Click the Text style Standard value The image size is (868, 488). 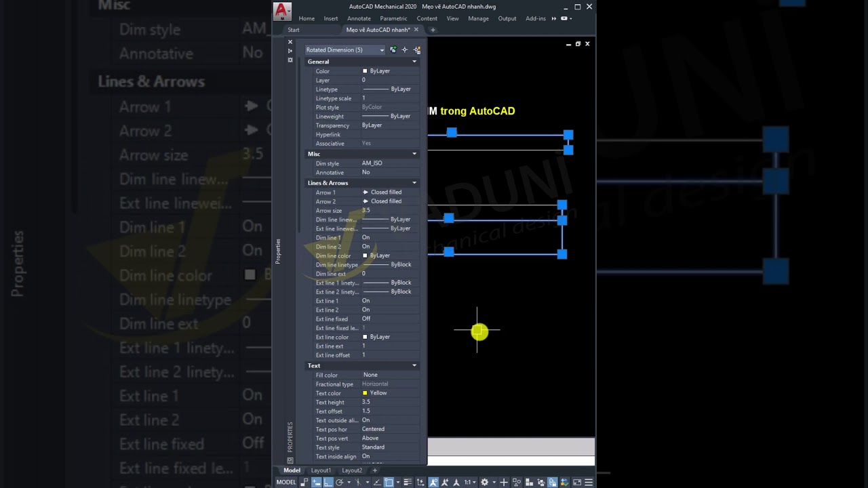tap(391, 447)
